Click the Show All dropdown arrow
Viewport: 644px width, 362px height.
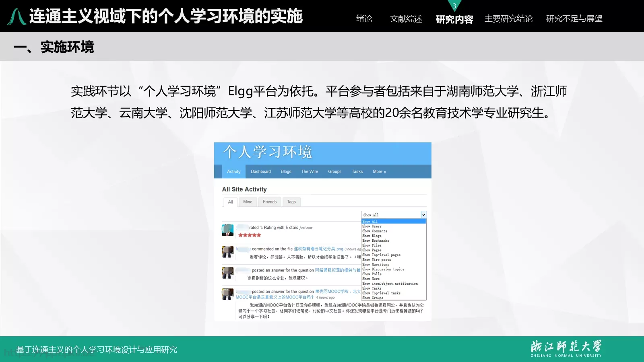point(423,215)
